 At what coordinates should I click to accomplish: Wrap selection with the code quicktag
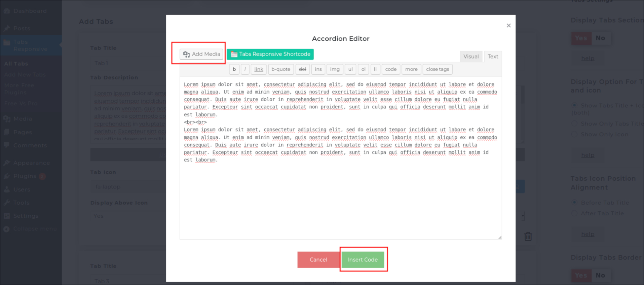tap(391, 69)
